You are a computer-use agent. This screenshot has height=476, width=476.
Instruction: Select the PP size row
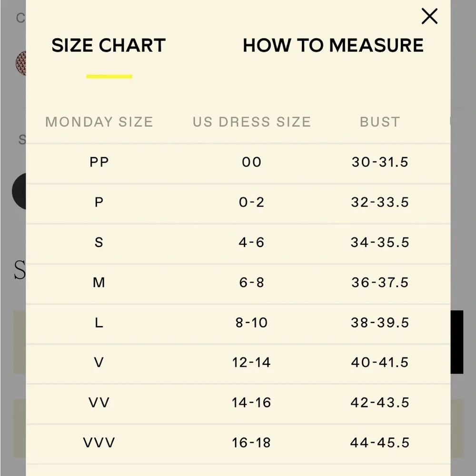click(x=238, y=162)
